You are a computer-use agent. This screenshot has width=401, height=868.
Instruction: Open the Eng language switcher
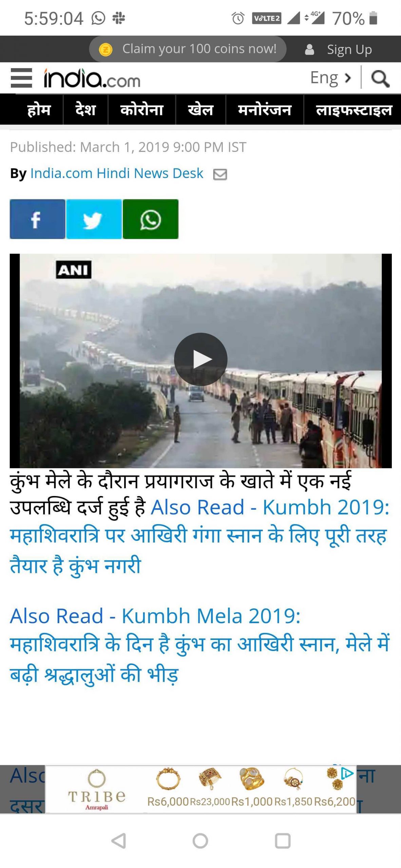pyautogui.click(x=330, y=78)
